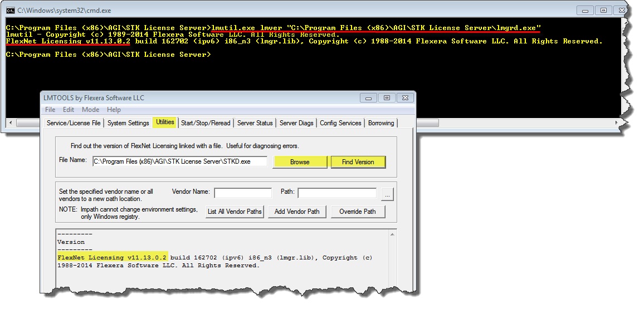Switch to the Config Services tab

point(340,123)
